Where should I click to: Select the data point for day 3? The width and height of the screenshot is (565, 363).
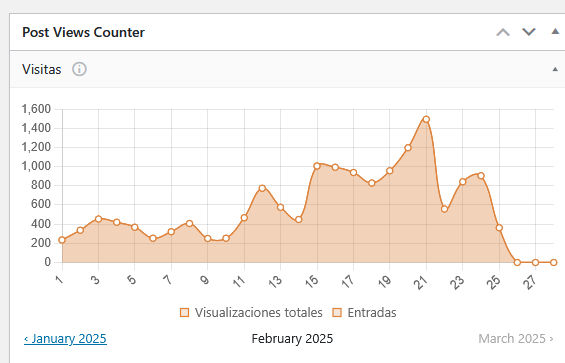(x=98, y=219)
